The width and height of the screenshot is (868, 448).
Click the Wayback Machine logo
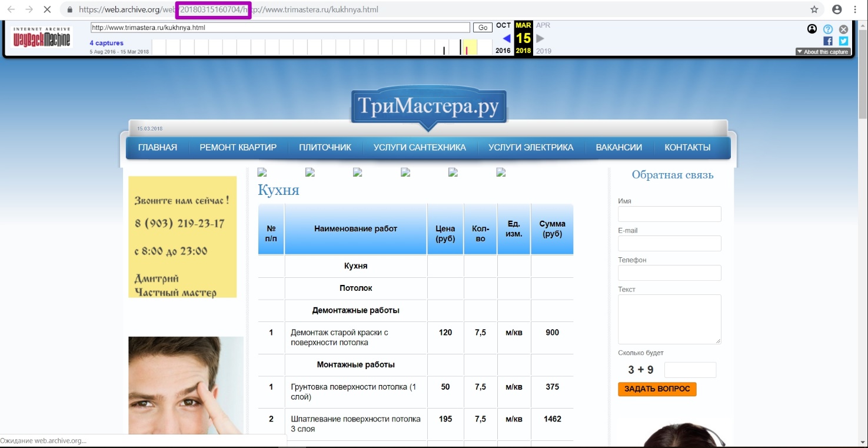[42, 38]
